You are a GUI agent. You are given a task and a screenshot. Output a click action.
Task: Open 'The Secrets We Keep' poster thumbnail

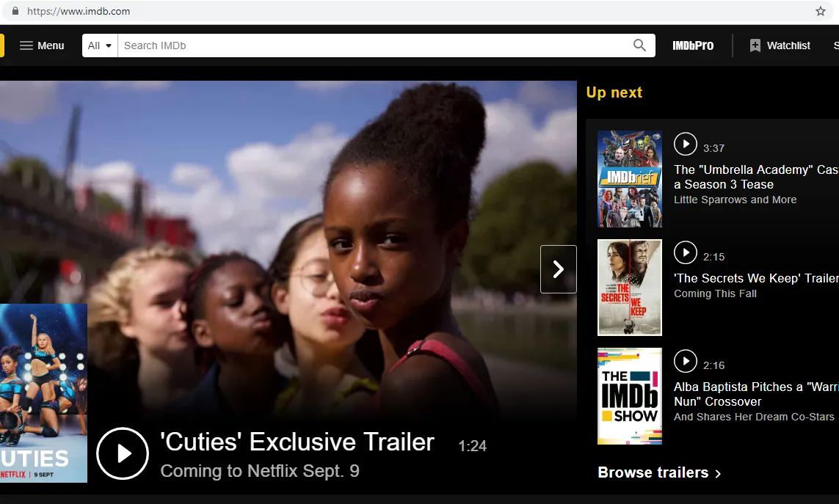(x=630, y=288)
